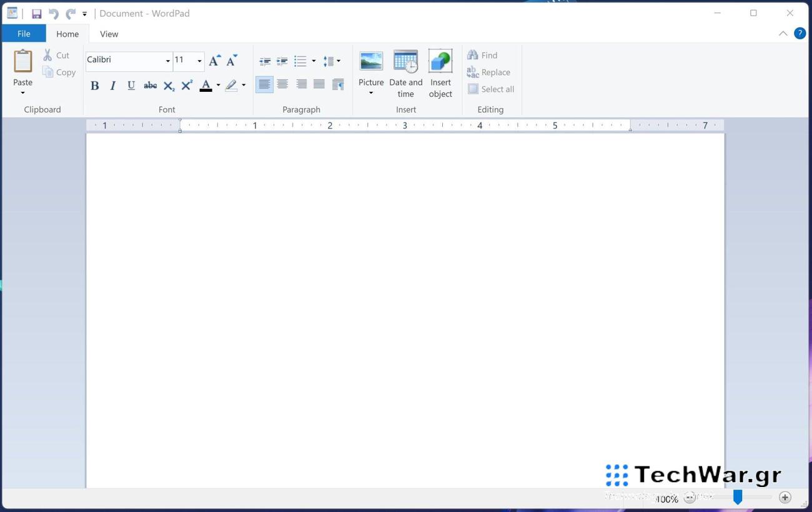The height and width of the screenshot is (512, 812).
Task: Select the Underline icon
Action: [x=131, y=85]
